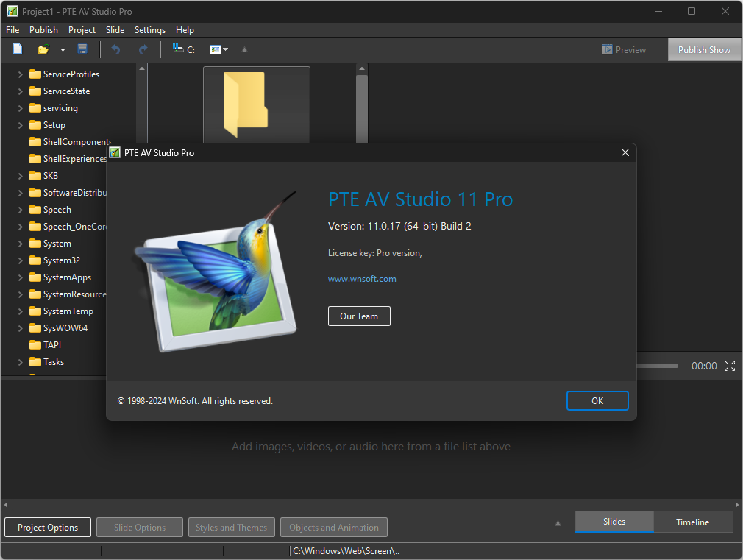Expand the SKB folder

point(20,176)
